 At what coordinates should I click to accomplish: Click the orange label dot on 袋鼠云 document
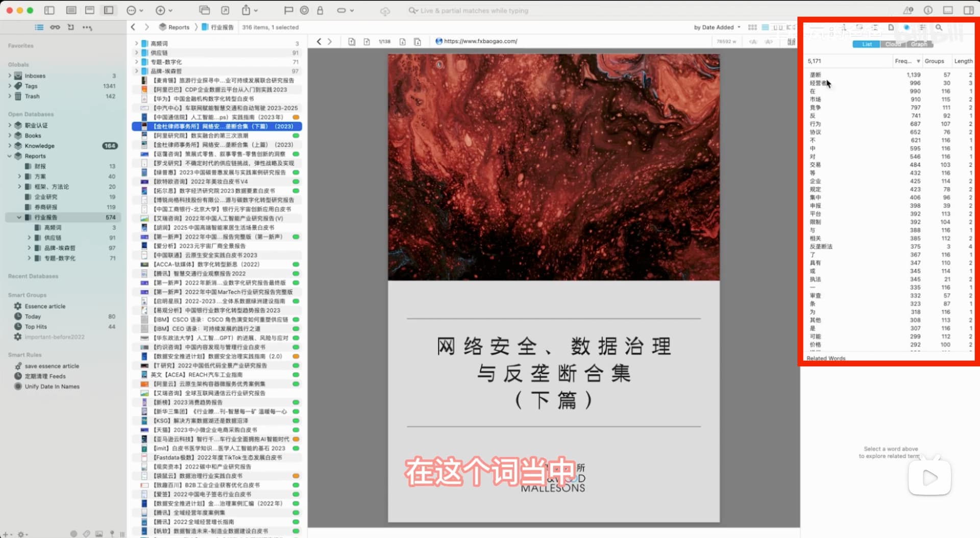[x=296, y=476]
